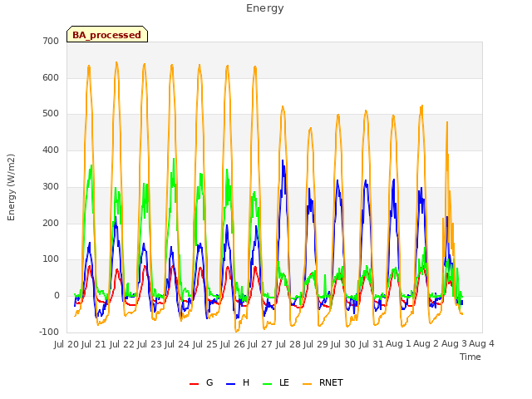Click the 100 y-axis tick label
Image resolution: width=532 pixels, height=399 pixels.
click(51, 259)
